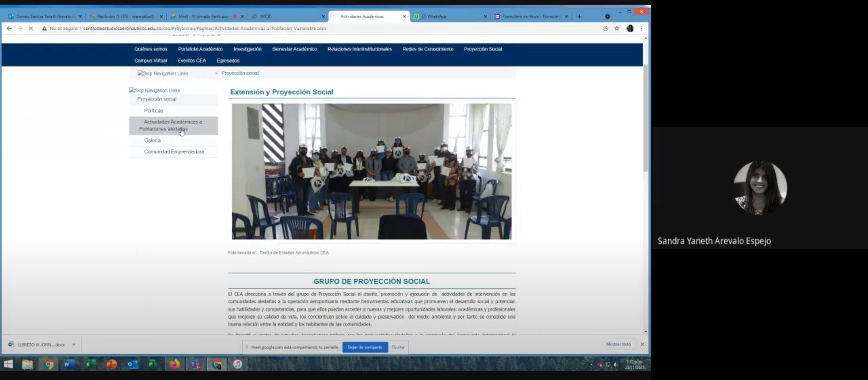Open Microsoft Teams from the taskbar
The image size is (868, 380).
[195, 364]
